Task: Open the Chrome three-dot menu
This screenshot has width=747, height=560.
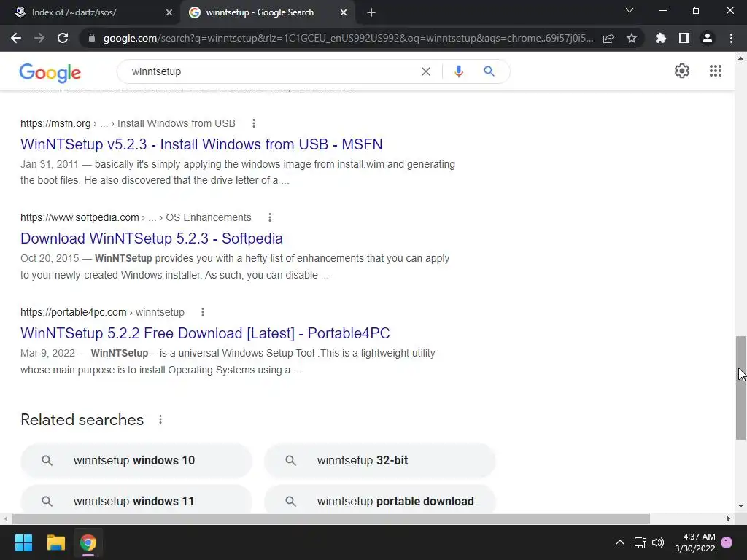Action: [x=731, y=38]
